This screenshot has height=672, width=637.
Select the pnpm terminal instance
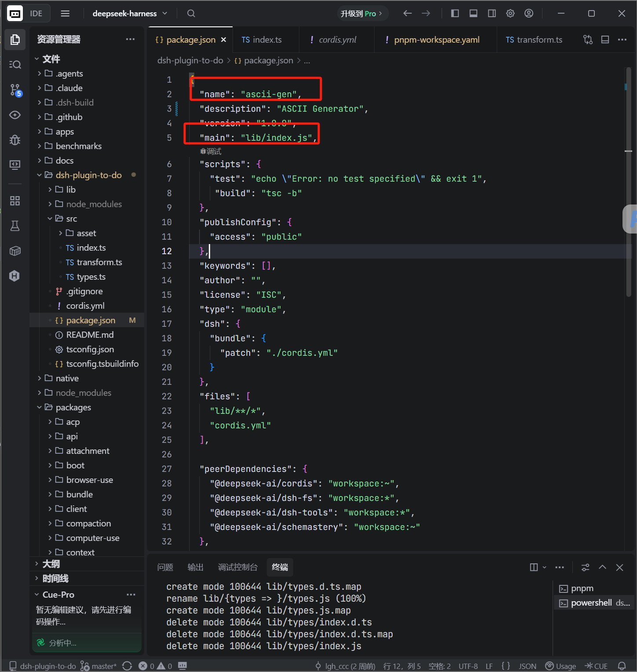click(593, 588)
